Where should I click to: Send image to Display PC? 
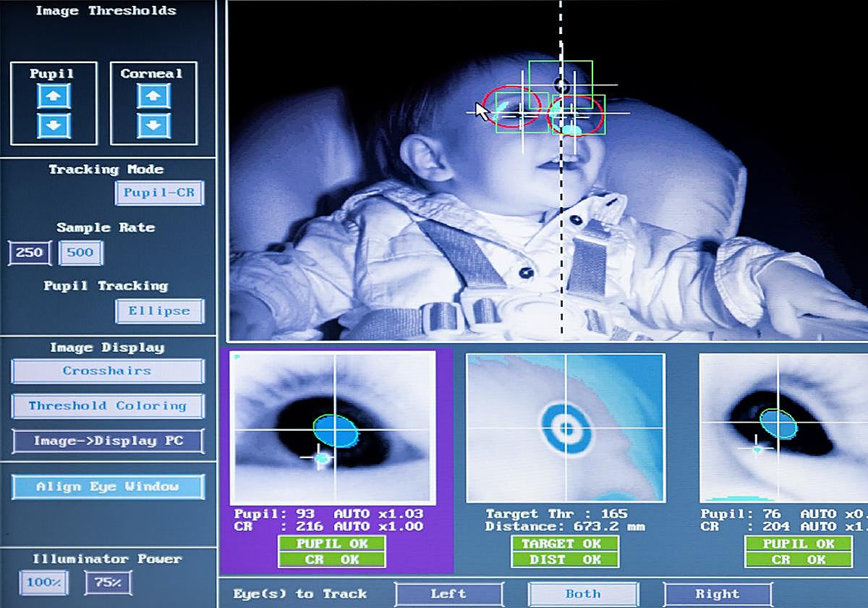tap(106, 441)
